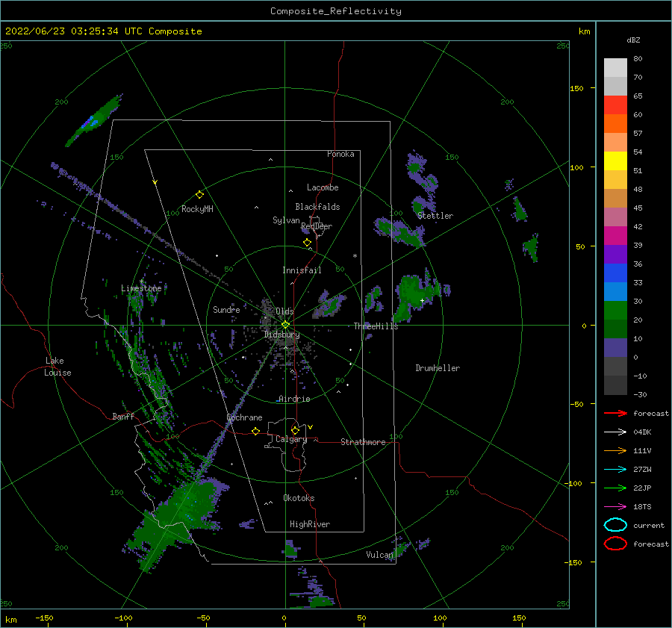Image resolution: width=672 pixels, height=628 pixels.
Task: Click the red forecast arrow icon in legend
Action: pyautogui.click(x=615, y=413)
